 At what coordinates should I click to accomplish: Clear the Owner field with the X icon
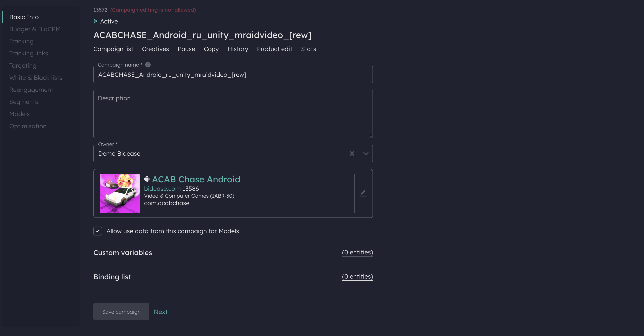(x=352, y=153)
